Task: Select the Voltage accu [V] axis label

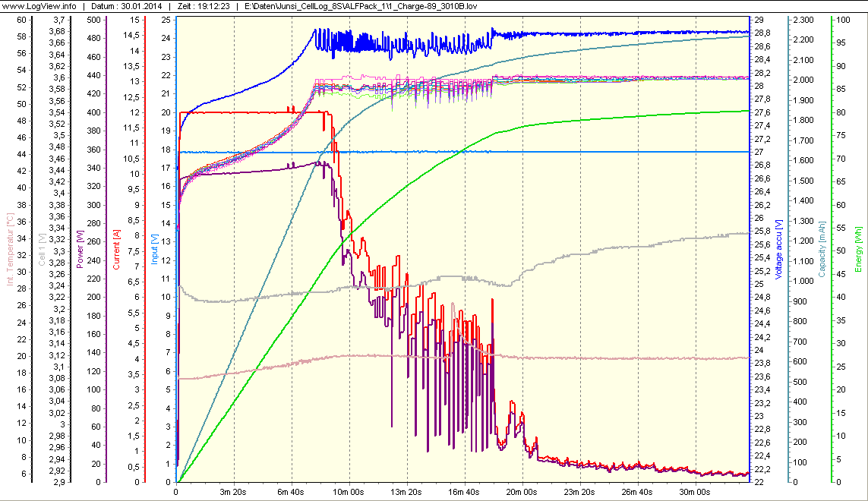Action: [778, 250]
